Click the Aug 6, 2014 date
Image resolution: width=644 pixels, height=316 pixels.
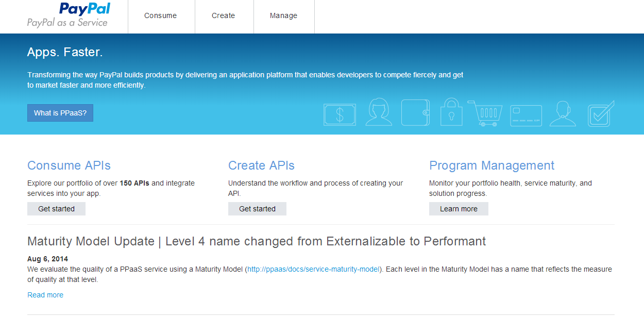(x=47, y=259)
